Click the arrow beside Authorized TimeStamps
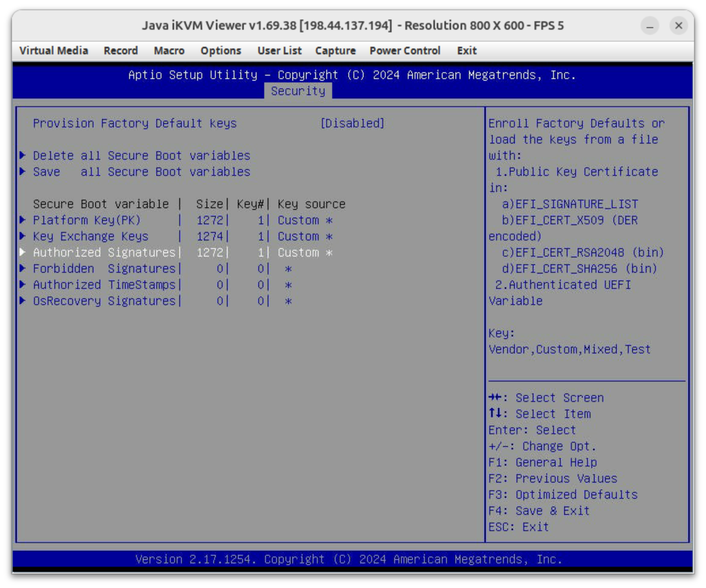This screenshot has height=588, width=706. click(23, 285)
